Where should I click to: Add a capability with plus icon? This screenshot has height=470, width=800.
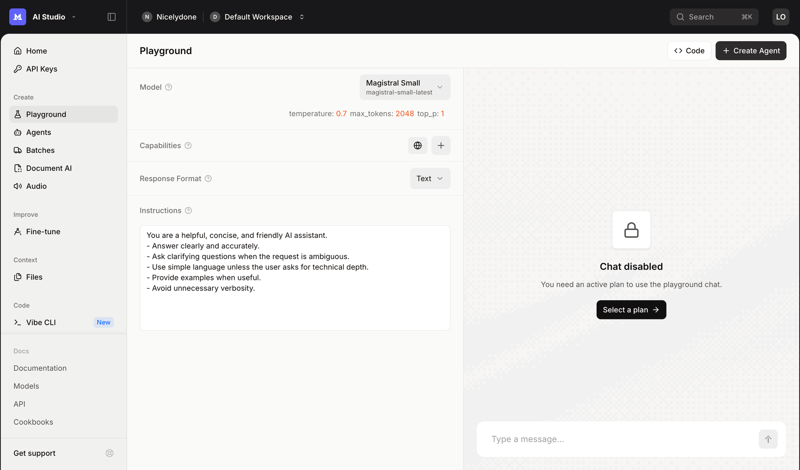[441, 146]
